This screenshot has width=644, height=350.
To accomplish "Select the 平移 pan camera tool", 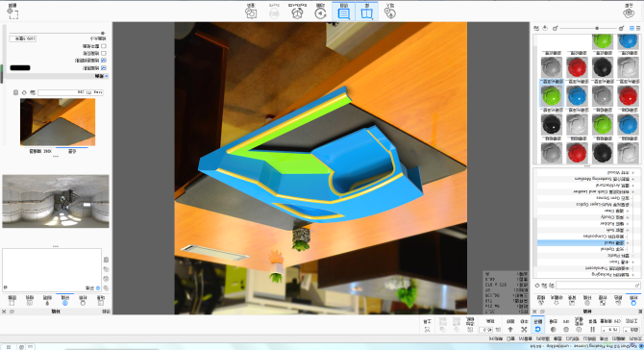I will pos(524,330).
